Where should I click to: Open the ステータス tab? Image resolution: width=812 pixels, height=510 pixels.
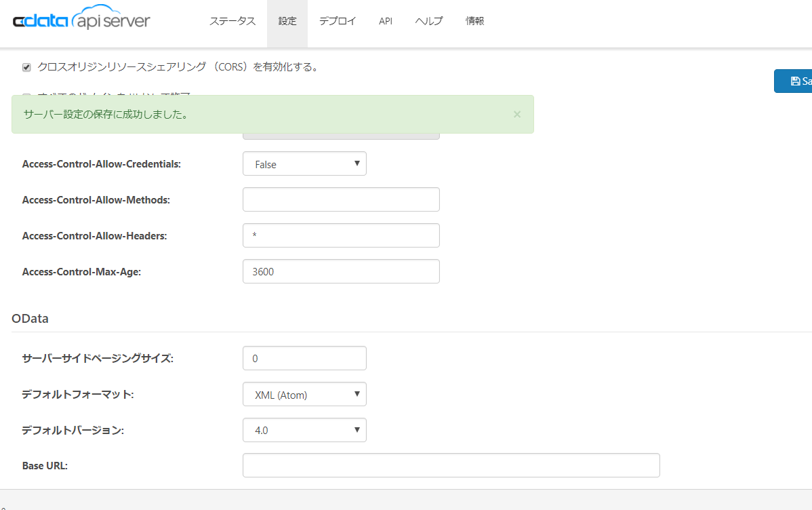(x=232, y=21)
